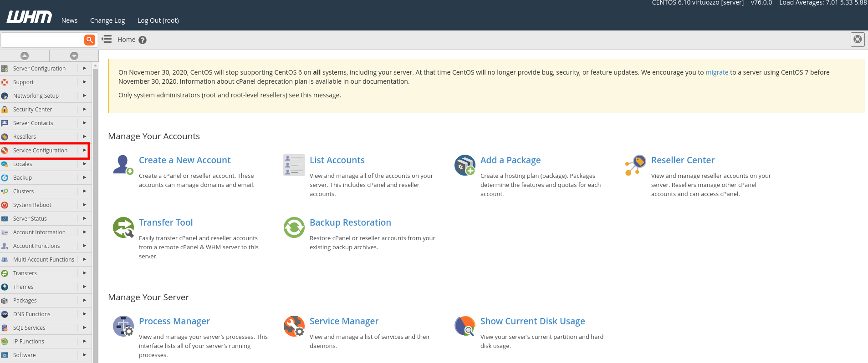Expand the Security Center submenu arrow
The width and height of the screenshot is (868, 363).
click(x=84, y=109)
